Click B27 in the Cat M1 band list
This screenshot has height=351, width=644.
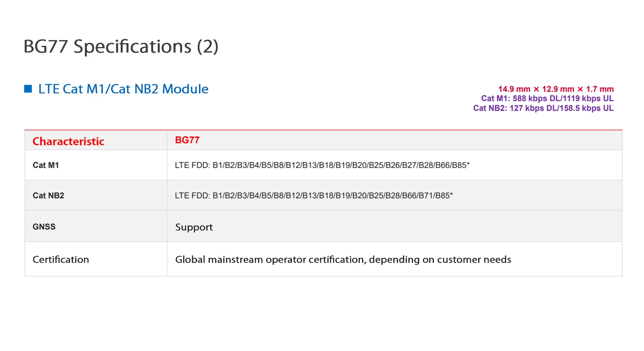click(x=409, y=165)
